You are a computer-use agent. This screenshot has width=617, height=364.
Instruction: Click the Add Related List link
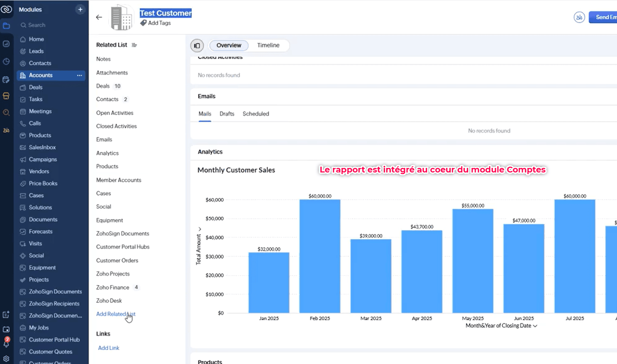(115, 314)
